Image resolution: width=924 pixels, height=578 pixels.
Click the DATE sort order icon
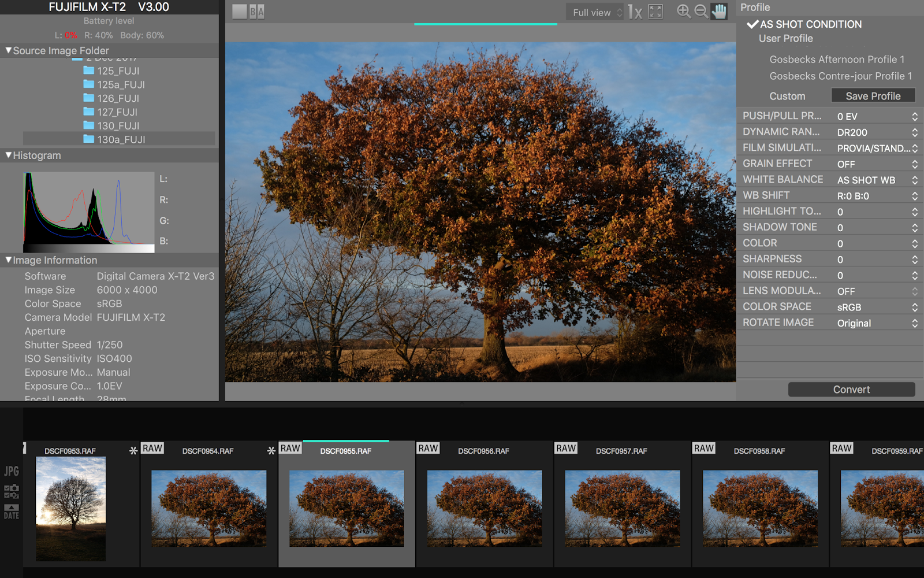[12, 512]
